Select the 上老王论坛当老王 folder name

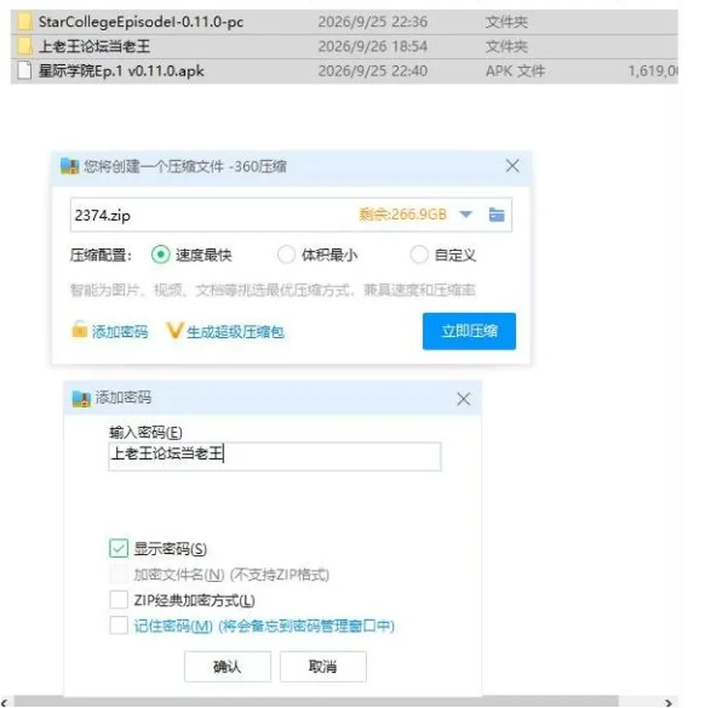(94, 46)
